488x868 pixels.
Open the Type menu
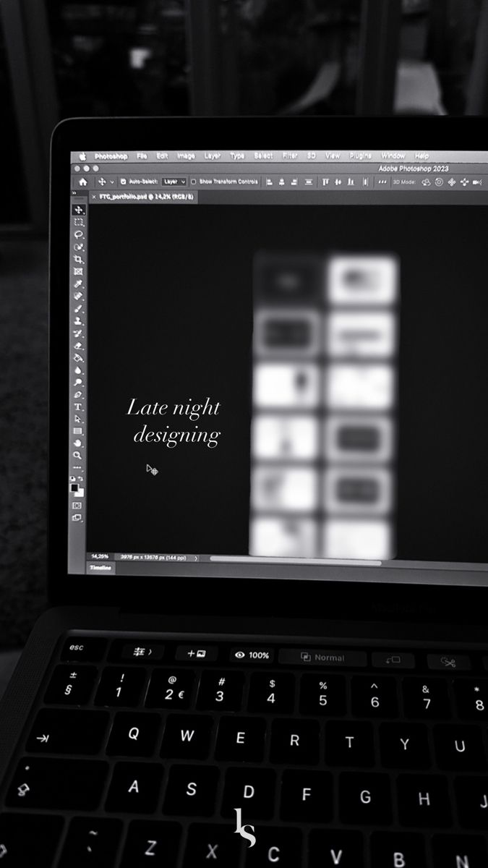[x=237, y=156]
